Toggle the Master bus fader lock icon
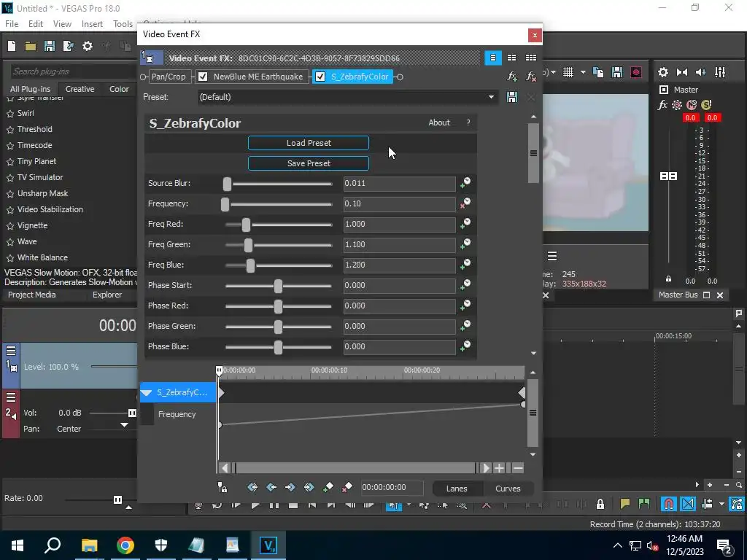Image resolution: width=747 pixels, height=560 pixels. (668, 279)
